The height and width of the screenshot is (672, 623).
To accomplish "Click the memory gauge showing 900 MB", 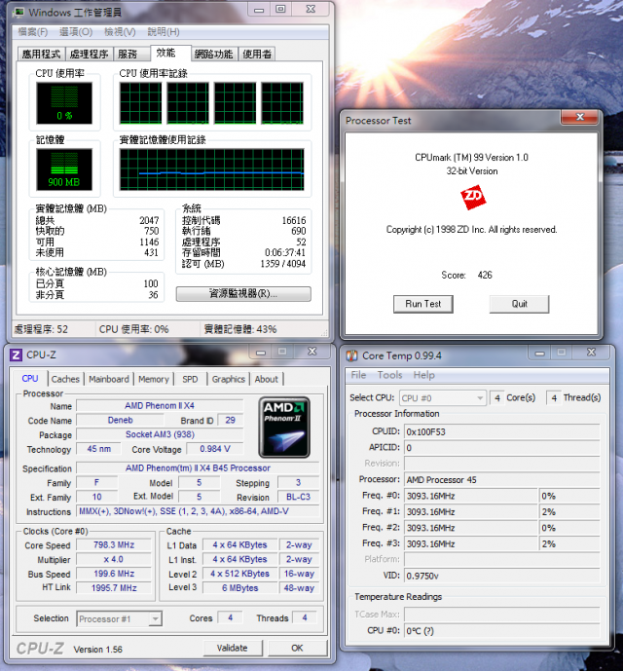I will point(64,169).
